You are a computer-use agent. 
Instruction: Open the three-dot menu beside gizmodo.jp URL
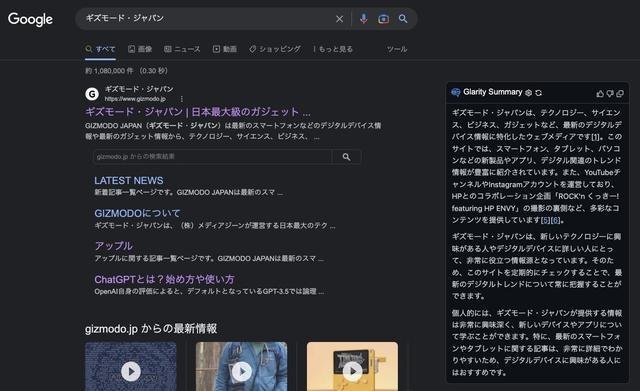tap(182, 99)
